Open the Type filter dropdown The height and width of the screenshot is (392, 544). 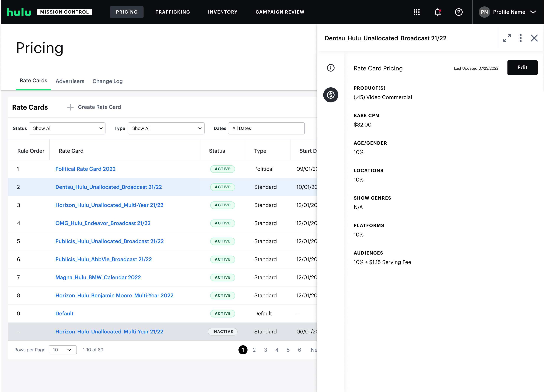pos(166,129)
